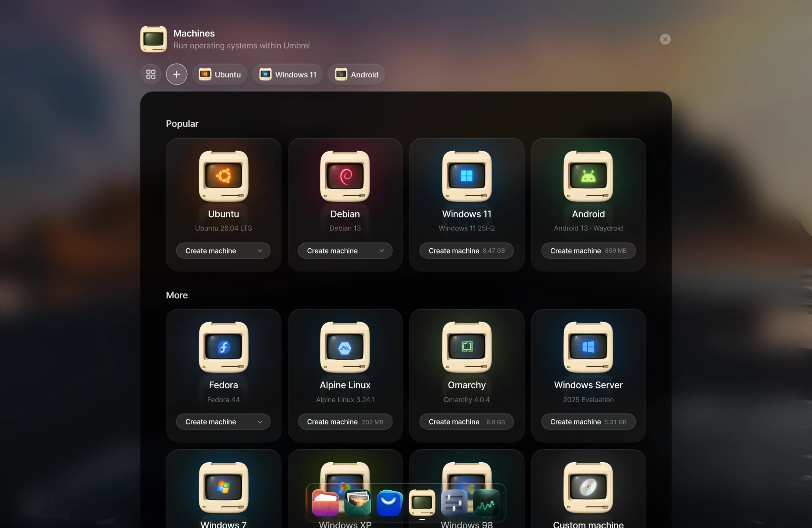Create an Alpine Linux machine (202 MB)
Viewport: 812px width, 528px height.
[x=345, y=422]
